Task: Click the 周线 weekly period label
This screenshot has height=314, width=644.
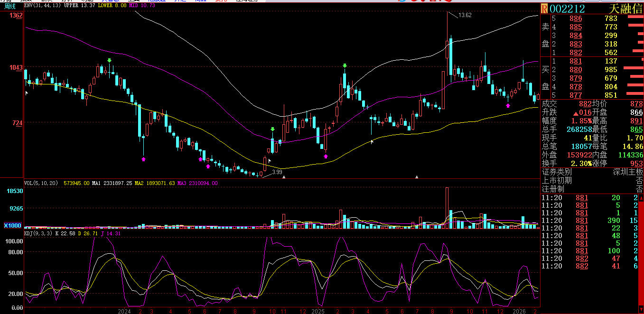Action: (10, 6)
